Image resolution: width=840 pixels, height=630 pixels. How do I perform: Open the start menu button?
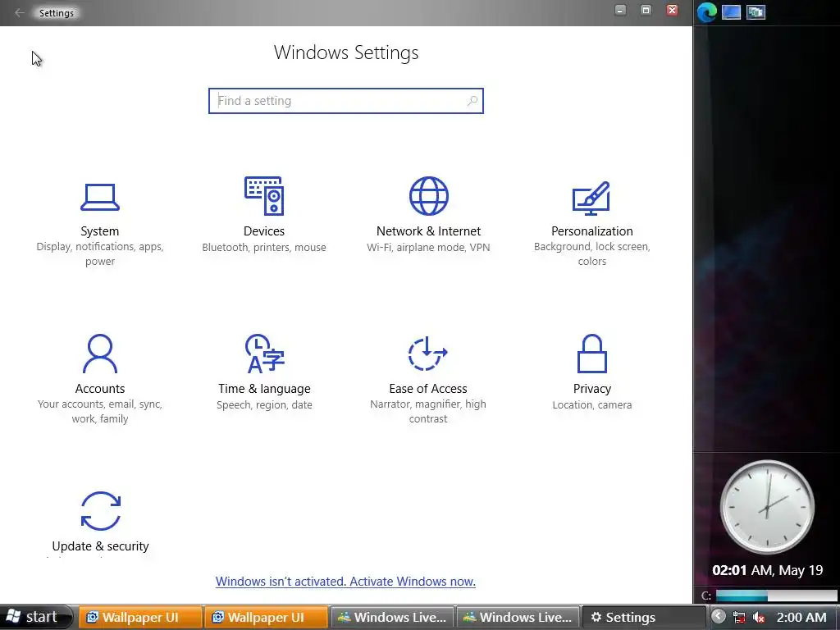(34, 617)
